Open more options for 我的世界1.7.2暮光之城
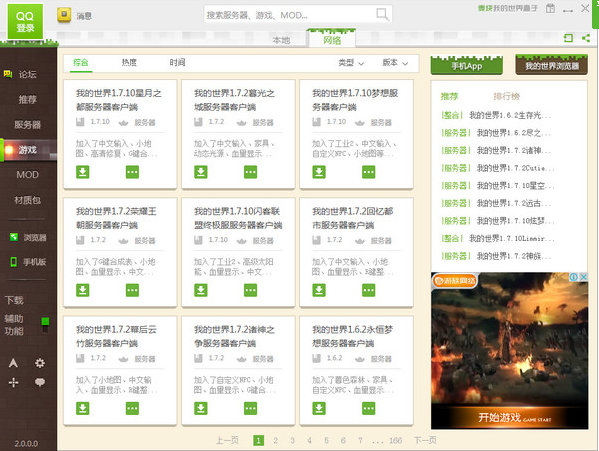 coord(250,172)
